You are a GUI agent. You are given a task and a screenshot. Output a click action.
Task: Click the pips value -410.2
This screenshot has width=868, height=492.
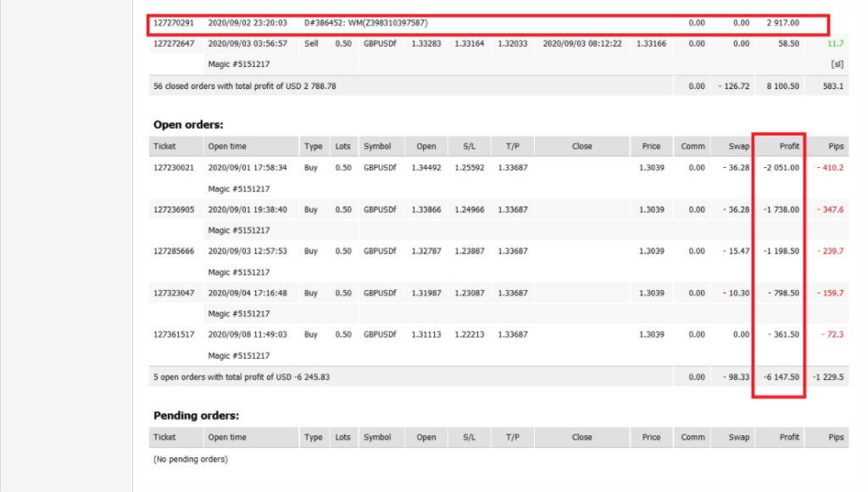[831, 168]
